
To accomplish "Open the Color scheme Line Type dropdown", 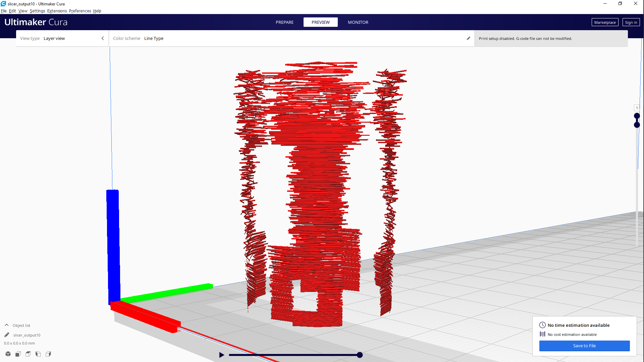I will point(154,38).
